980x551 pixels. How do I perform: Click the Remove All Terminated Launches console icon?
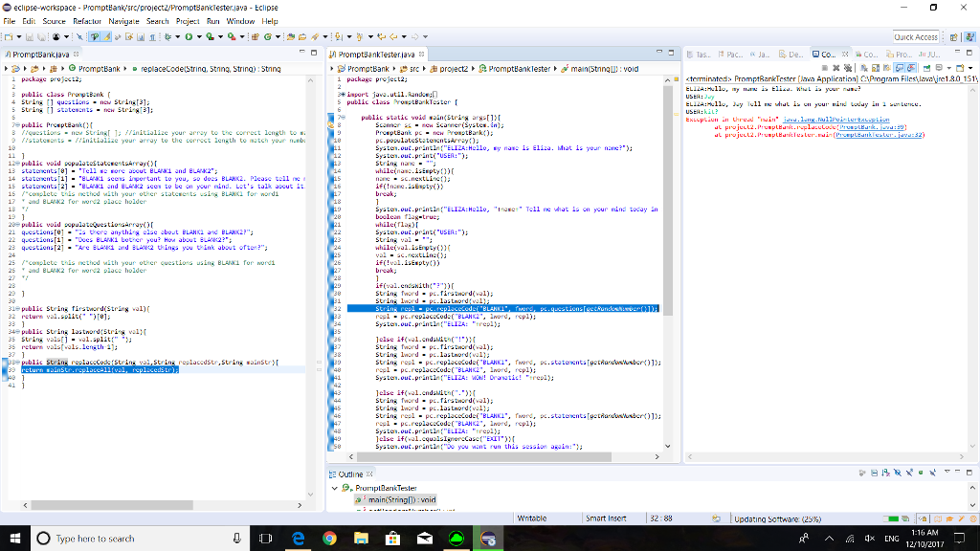(x=848, y=68)
